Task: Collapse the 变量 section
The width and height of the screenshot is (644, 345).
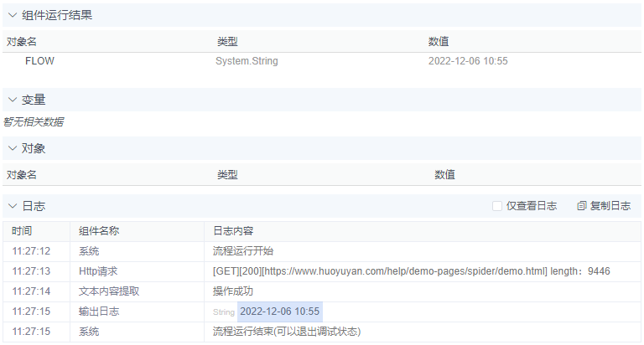Action: tap(13, 100)
